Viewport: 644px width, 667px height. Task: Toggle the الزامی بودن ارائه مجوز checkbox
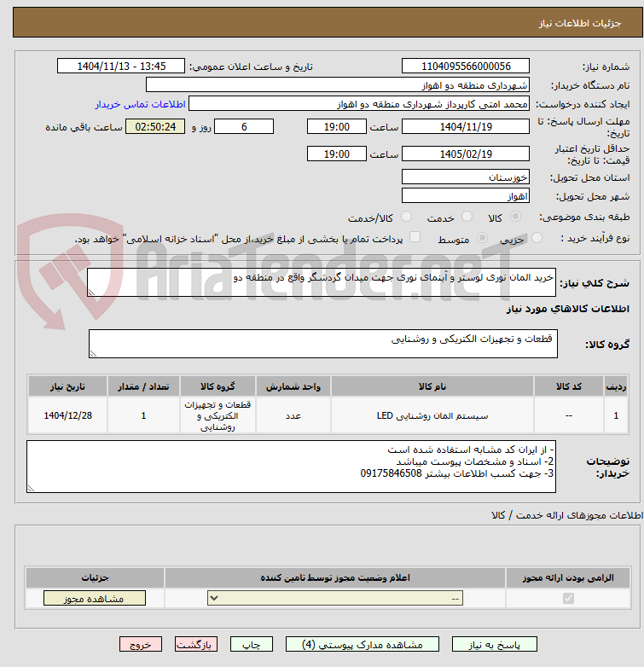tap(568, 599)
